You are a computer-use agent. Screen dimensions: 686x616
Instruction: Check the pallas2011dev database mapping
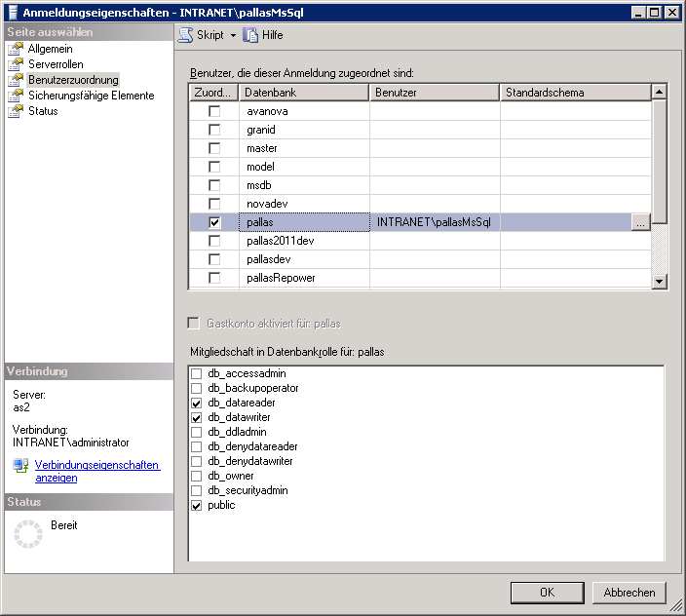click(214, 241)
